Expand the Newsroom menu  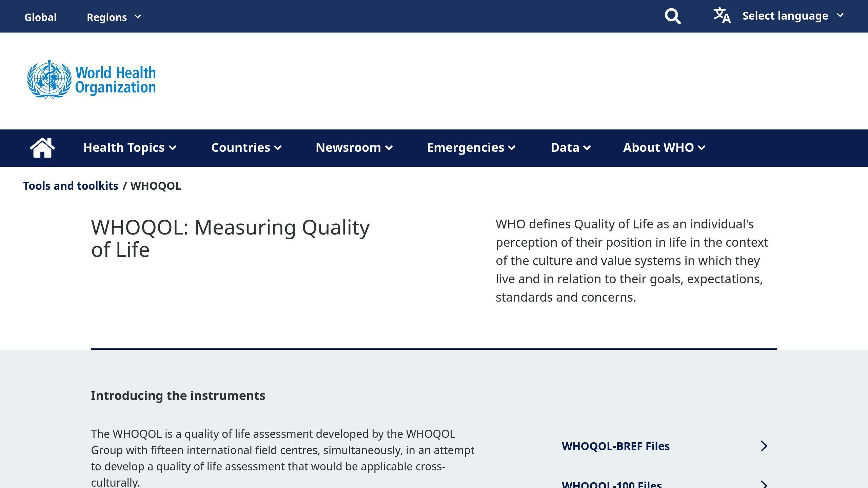tap(354, 148)
